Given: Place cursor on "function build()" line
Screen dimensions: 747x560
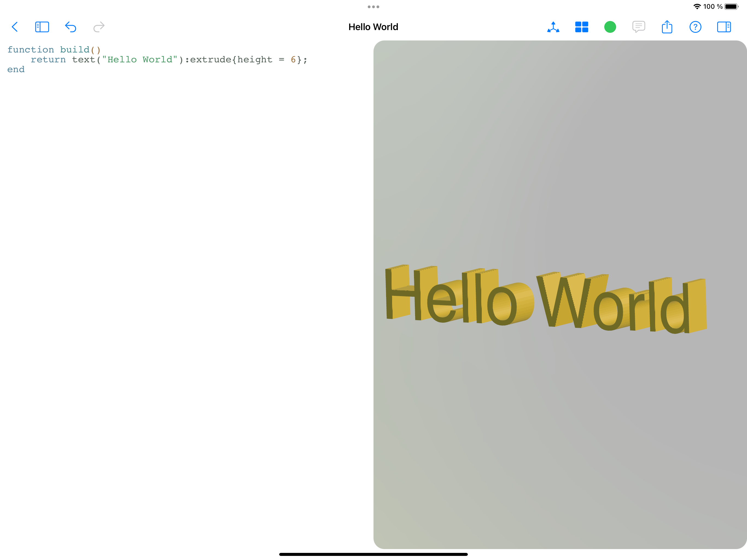Looking at the screenshot, I should (54, 50).
